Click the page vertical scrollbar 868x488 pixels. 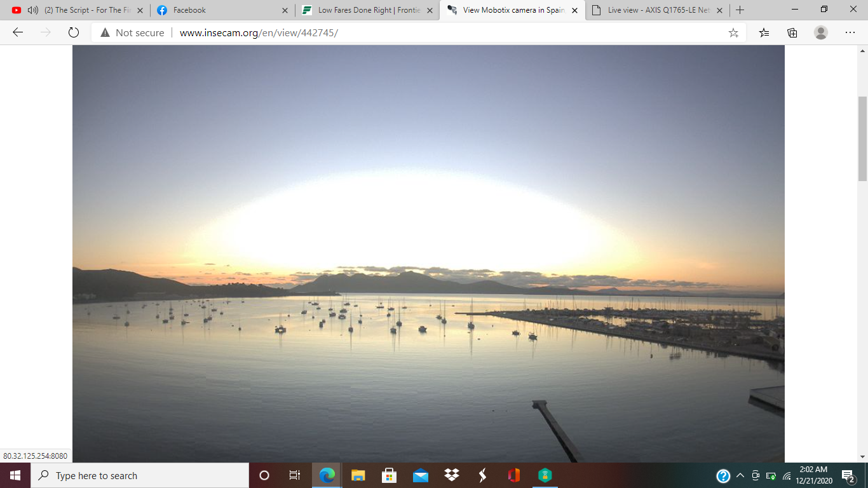point(862,139)
